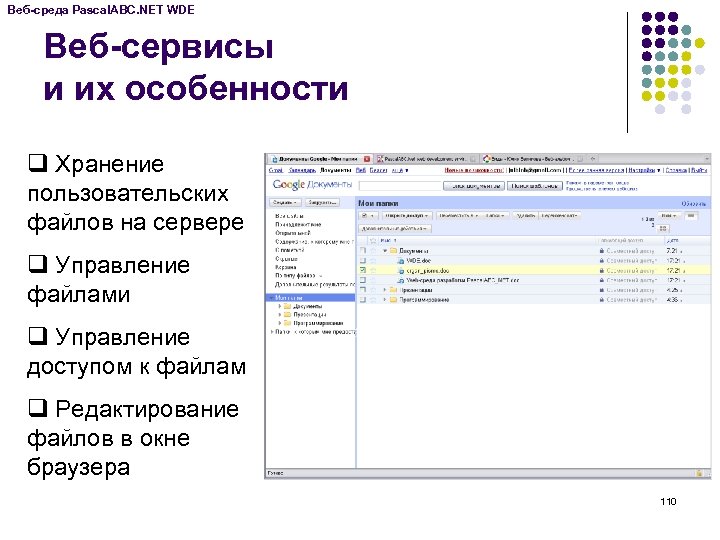720x540 pixels.
Task: Click the Переименовать rename toolbar button
Action: [560, 215]
